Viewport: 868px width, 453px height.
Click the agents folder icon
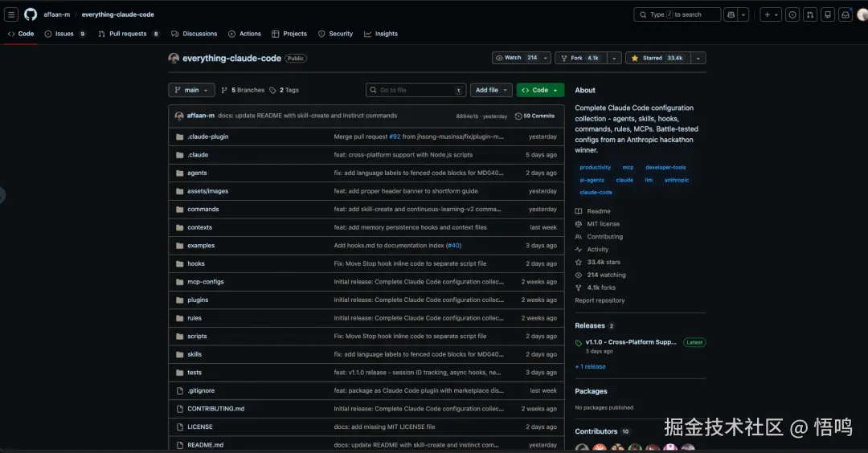point(179,173)
